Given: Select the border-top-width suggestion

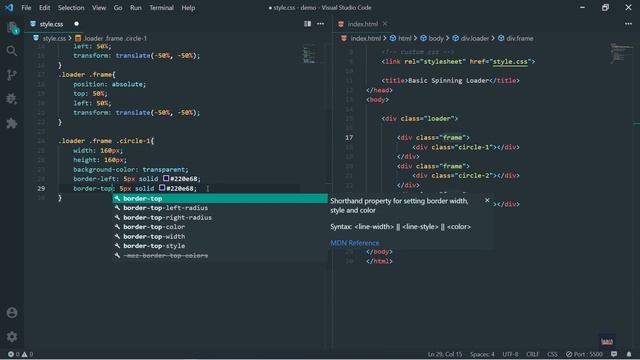Looking at the screenshot, I should point(220,236).
